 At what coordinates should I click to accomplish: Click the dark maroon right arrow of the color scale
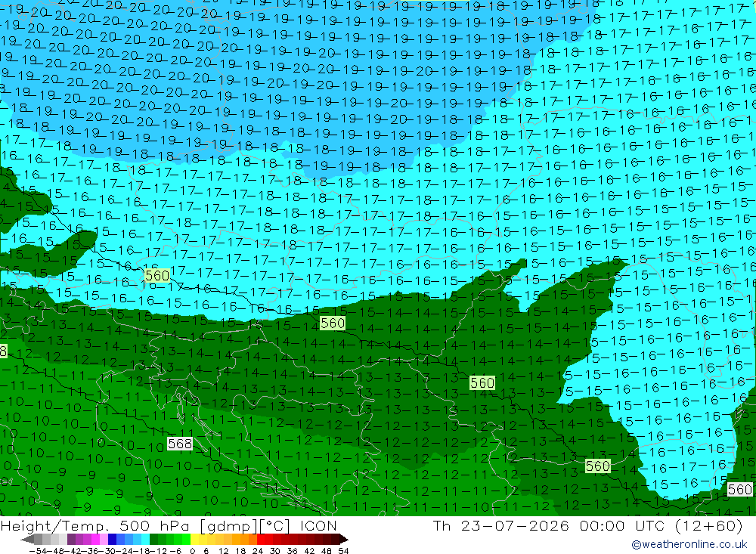click(344, 540)
